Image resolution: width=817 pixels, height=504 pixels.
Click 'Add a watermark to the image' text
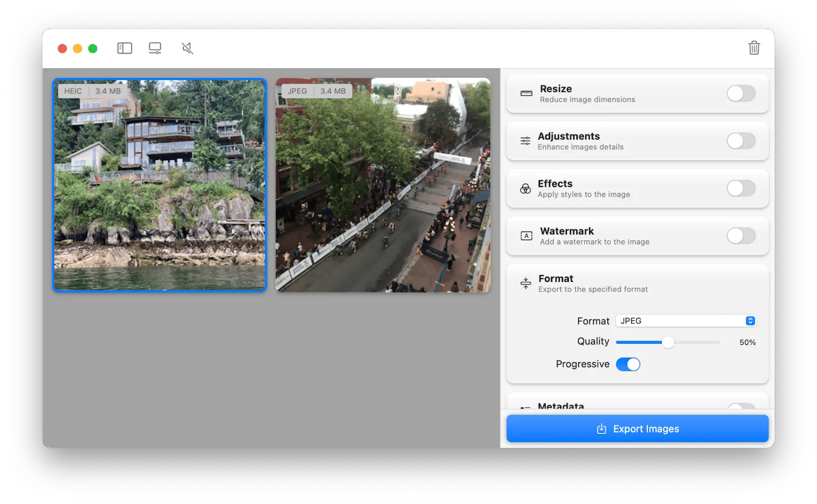click(x=594, y=242)
